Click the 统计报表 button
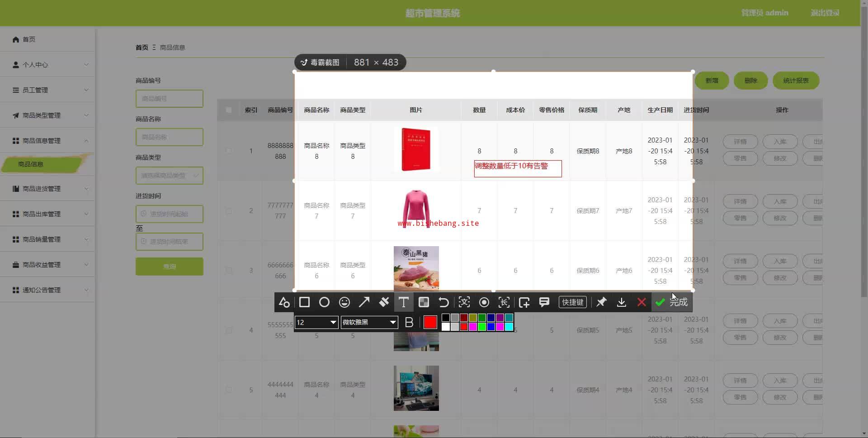The height and width of the screenshot is (438, 868). 796,81
